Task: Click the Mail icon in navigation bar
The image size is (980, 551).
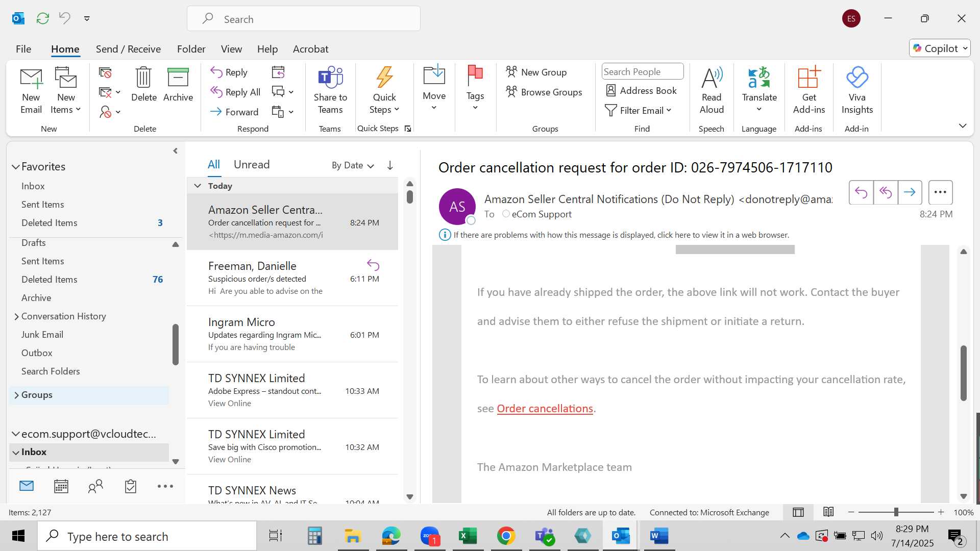Action: pyautogui.click(x=27, y=486)
